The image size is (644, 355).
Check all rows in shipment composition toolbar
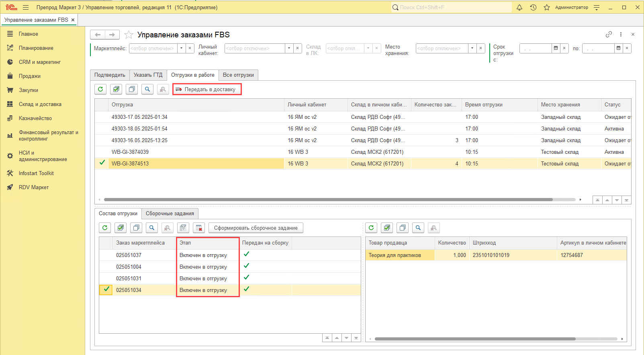tap(121, 228)
